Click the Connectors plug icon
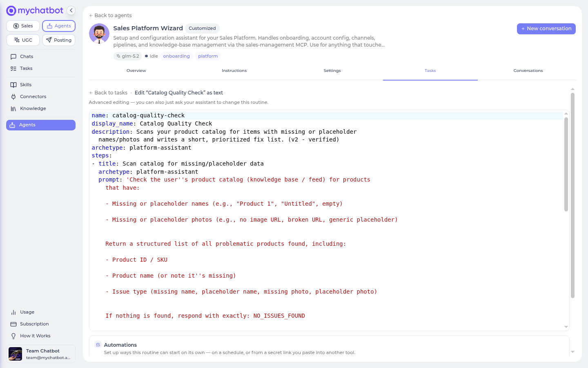The image size is (588, 368). pyautogui.click(x=13, y=97)
